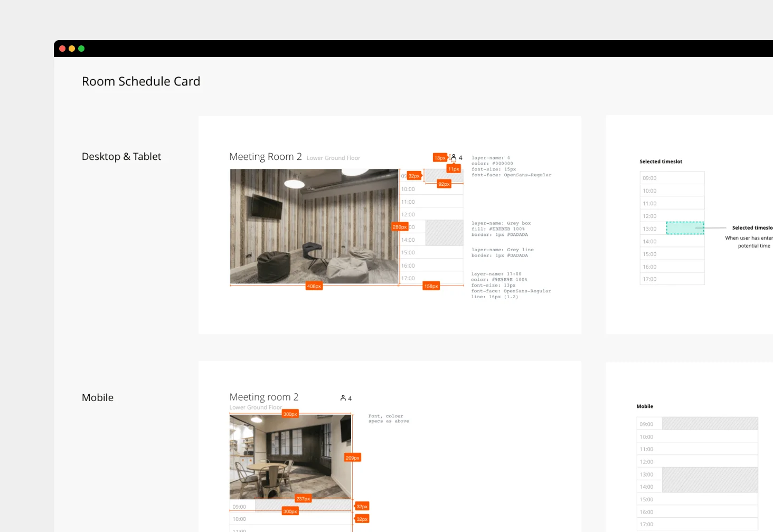Screen dimensions: 773x532
Task: Click the red close window dot
Action: pyautogui.click(x=62, y=49)
